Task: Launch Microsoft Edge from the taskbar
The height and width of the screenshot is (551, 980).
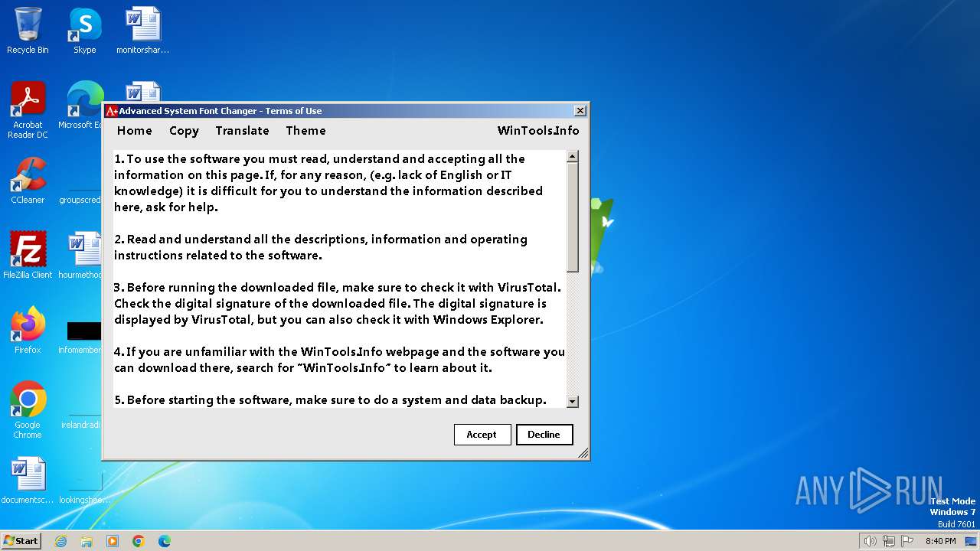Action: point(165,541)
